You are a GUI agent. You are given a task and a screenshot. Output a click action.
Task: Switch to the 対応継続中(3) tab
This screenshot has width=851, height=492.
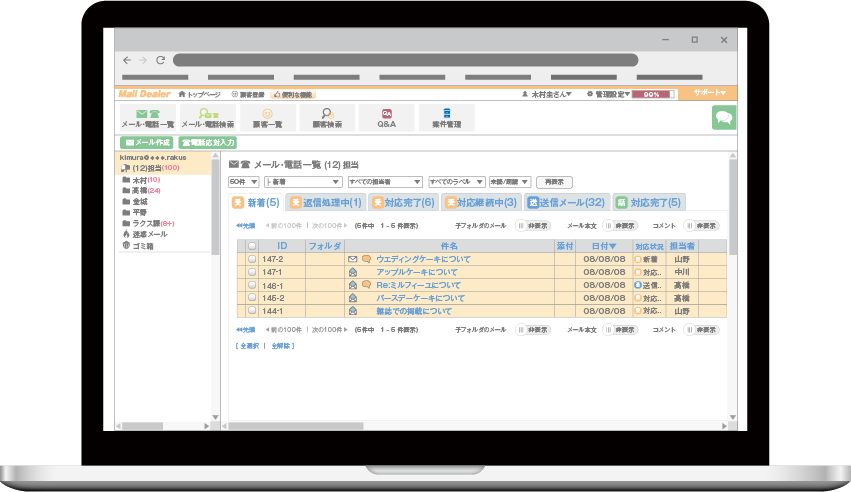[481, 203]
